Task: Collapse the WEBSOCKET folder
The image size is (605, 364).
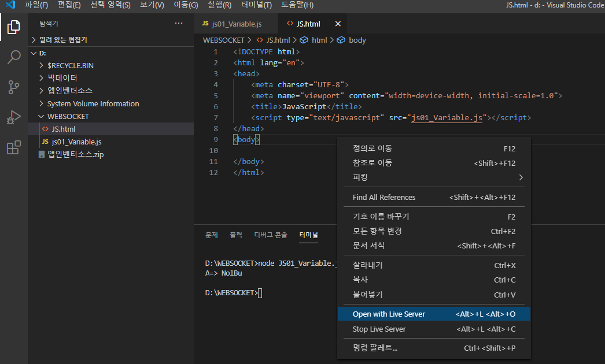Action: tap(41, 117)
